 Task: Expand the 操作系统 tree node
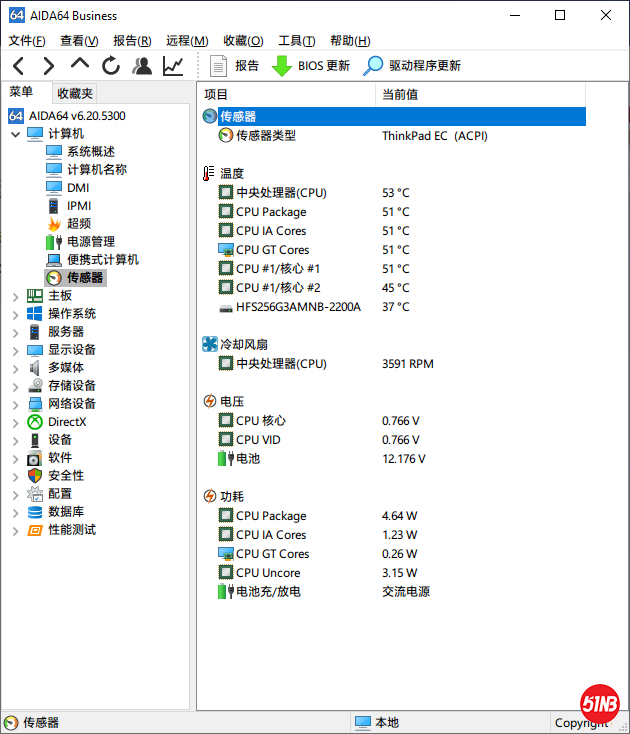[15, 314]
